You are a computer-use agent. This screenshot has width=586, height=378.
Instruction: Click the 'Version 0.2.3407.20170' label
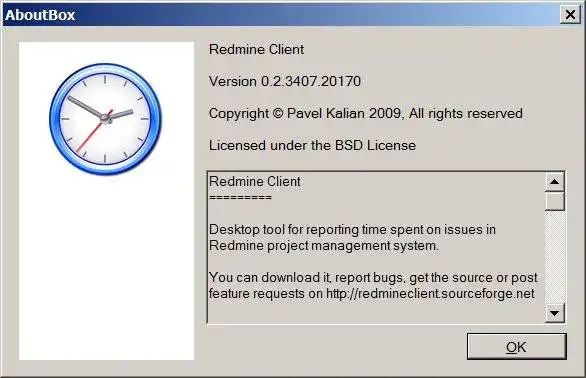coord(285,81)
